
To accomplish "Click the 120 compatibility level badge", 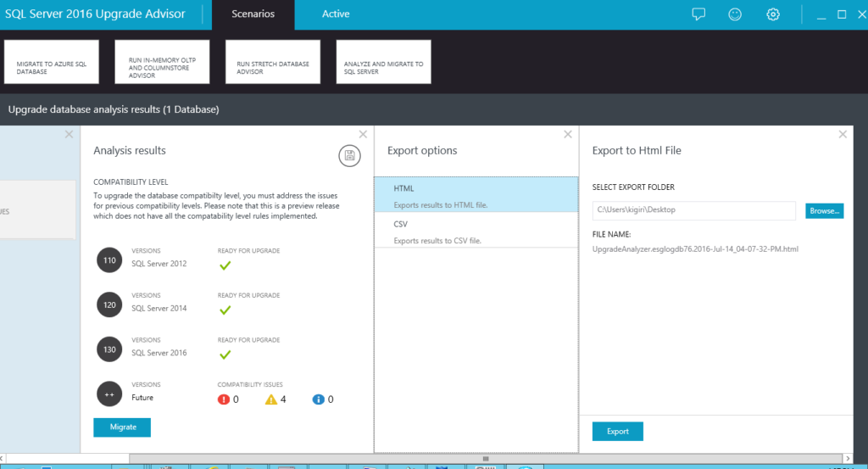I will coord(109,304).
